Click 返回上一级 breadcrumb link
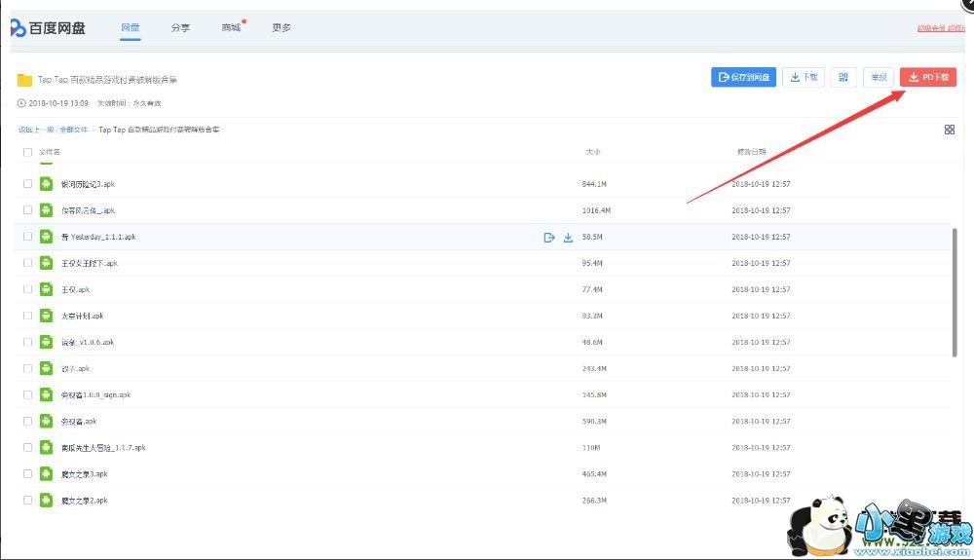 coord(35,130)
